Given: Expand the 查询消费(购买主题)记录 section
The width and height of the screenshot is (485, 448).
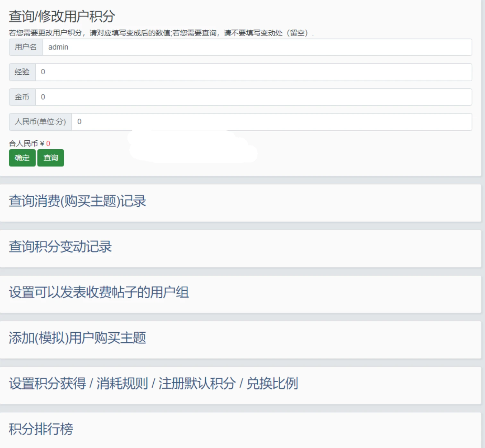Looking at the screenshot, I should (x=77, y=201).
